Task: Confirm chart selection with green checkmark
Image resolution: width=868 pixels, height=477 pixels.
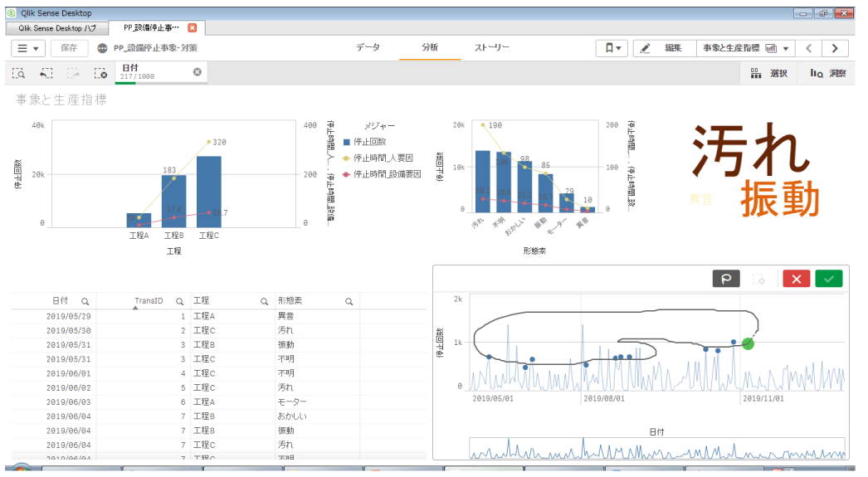Action: pos(828,279)
